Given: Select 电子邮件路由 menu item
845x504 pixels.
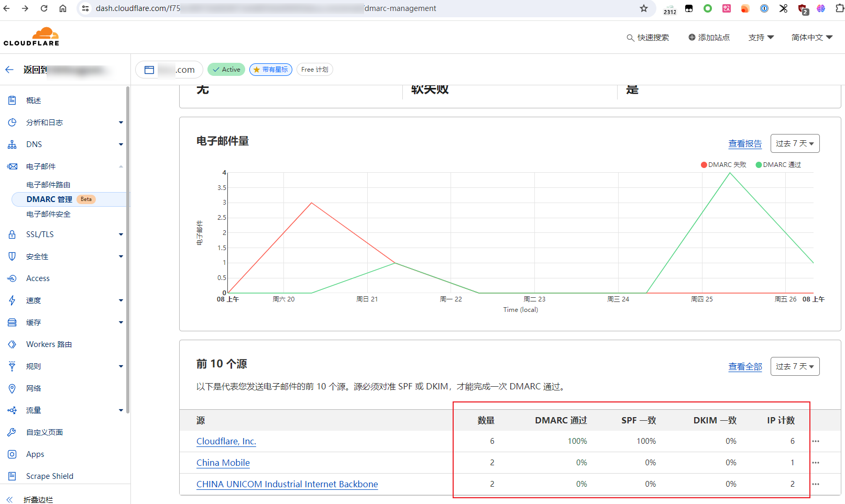Looking at the screenshot, I should click(x=48, y=185).
